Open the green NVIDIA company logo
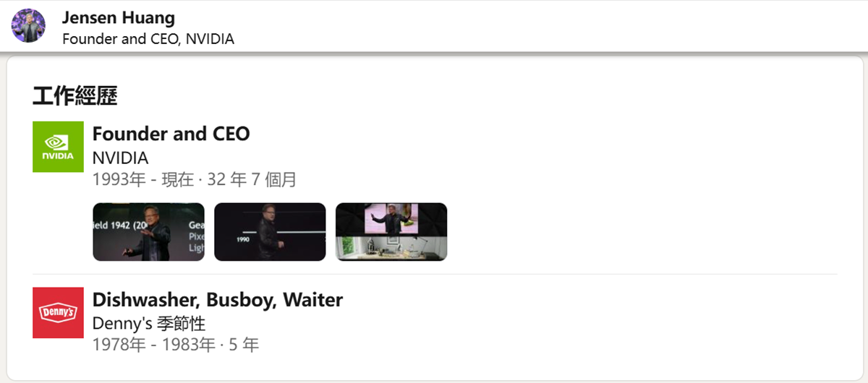The image size is (868, 383). 59,147
